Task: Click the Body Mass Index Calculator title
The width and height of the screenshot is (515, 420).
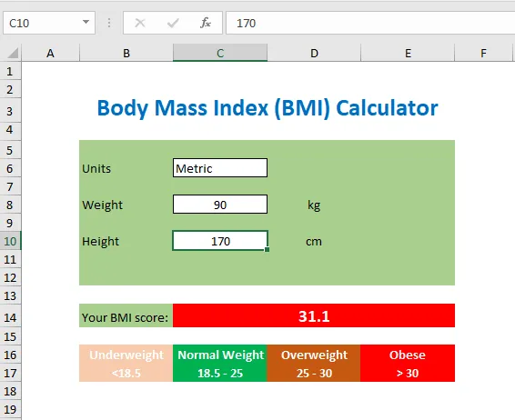Action: tap(268, 107)
